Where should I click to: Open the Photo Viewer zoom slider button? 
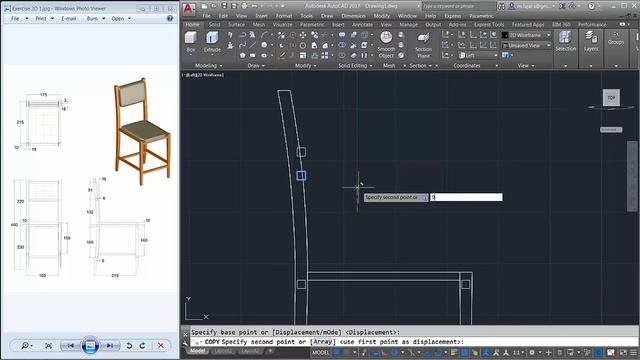coord(27,346)
